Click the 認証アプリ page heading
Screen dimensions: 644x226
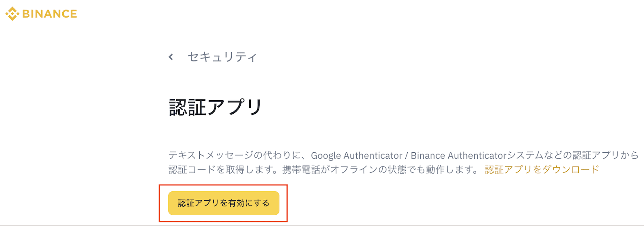click(215, 108)
